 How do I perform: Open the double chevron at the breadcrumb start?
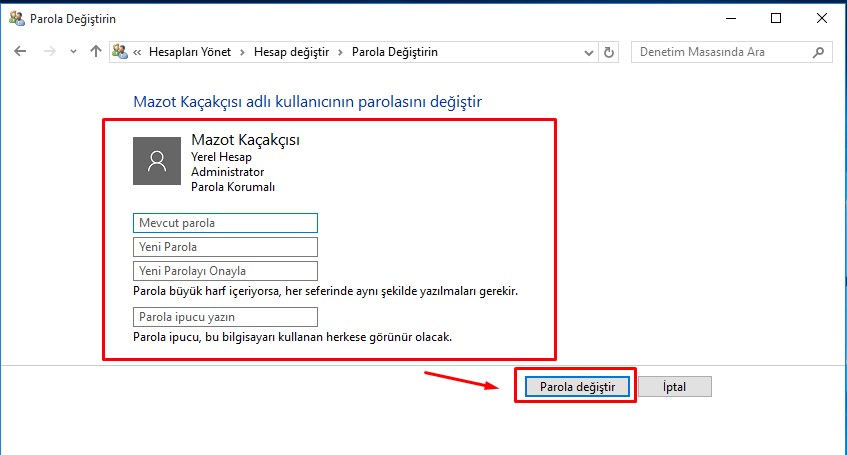pos(137,52)
